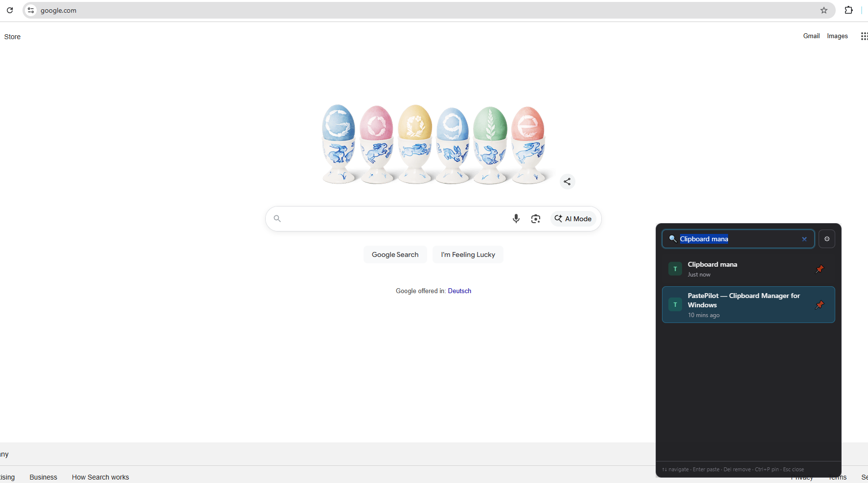The image size is (868, 483).
Task: Open the Business footer link
Action: [43, 477]
